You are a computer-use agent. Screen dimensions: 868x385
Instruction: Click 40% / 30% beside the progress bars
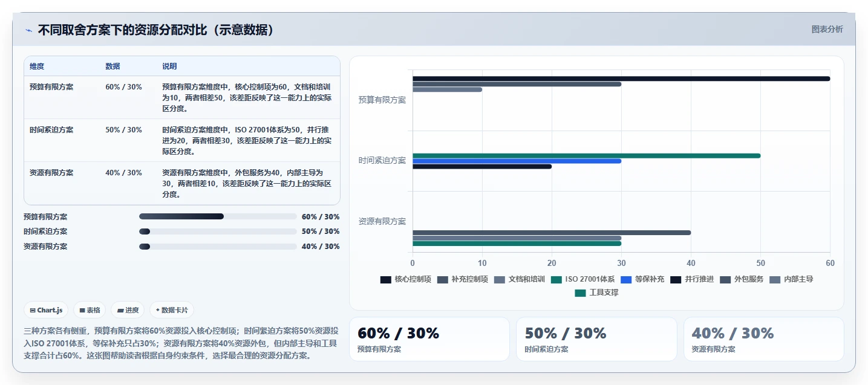tap(321, 247)
